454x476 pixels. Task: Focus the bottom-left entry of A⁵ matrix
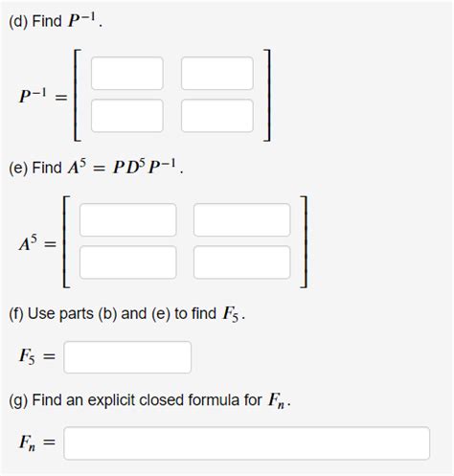coord(127,262)
